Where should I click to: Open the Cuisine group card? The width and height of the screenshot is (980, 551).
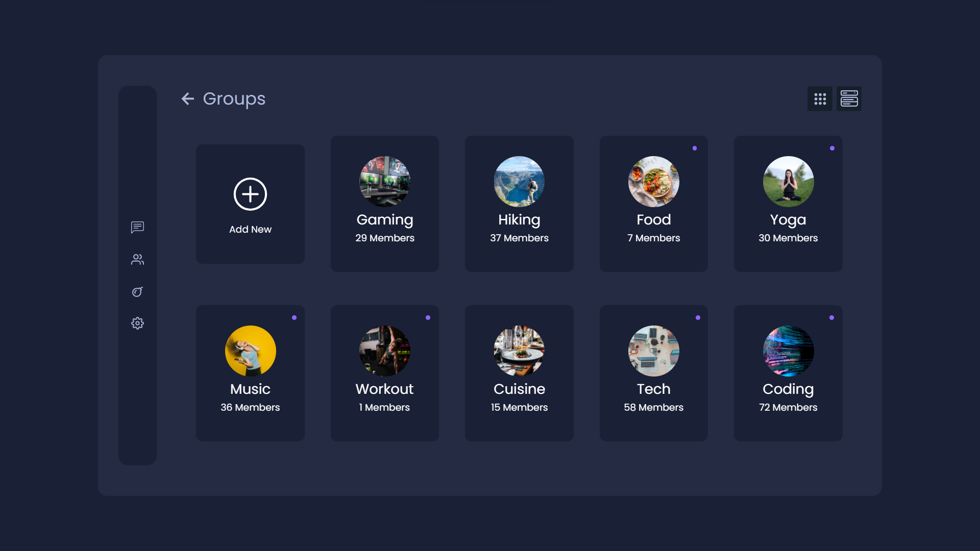coord(519,373)
